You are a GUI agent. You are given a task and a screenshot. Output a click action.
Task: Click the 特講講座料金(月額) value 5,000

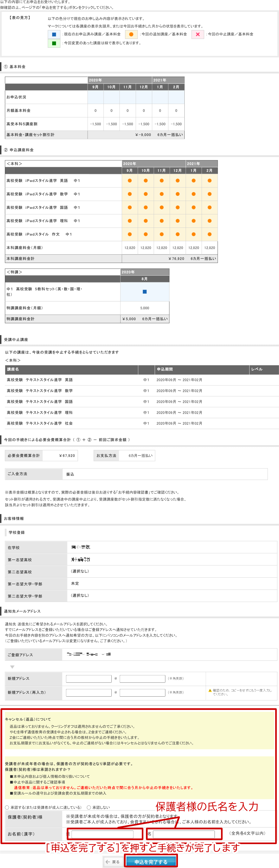coord(145,308)
